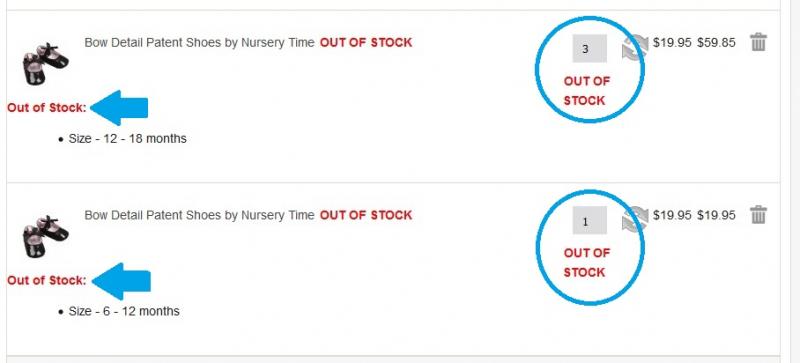Click the Size - 6 - 12 months text
This screenshot has width=800, height=363.
point(124,311)
